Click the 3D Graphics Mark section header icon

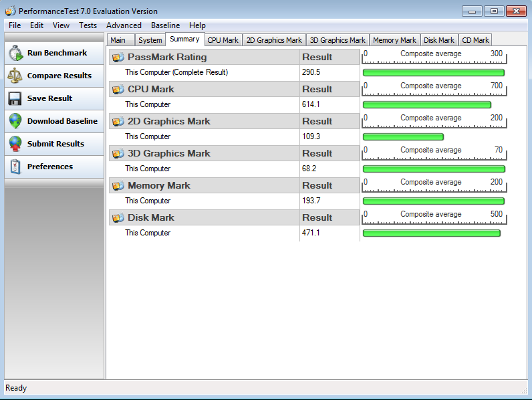(x=118, y=153)
